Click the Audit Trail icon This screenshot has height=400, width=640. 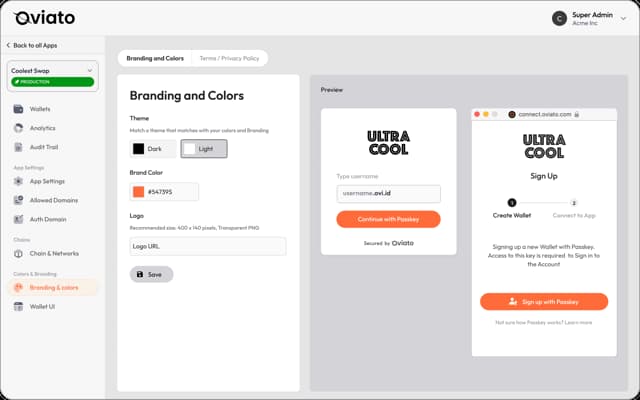tap(18, 147)
